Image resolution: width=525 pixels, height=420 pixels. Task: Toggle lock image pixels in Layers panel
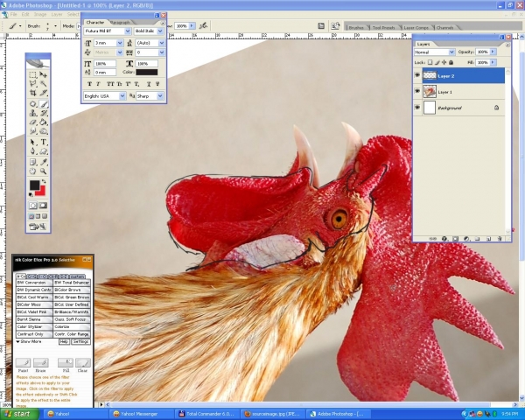click(x=437, y=62)
